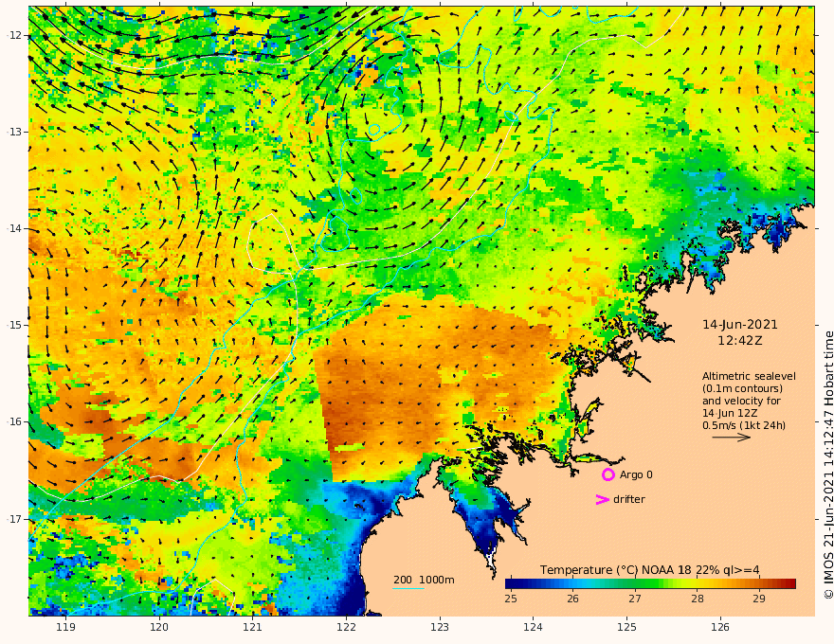Click longitude label 121 on bottom axis
This screenshot has height=644, width=834.
pos(253,627)
